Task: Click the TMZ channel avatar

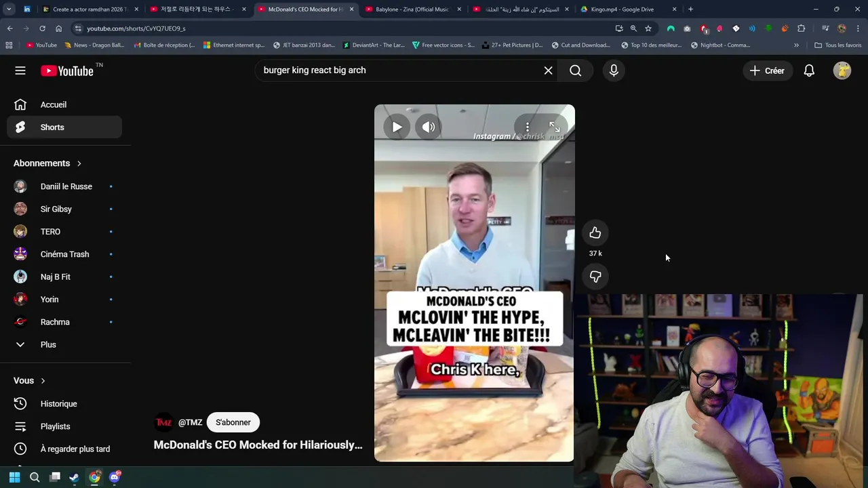Action: click(x=163, y=422)
